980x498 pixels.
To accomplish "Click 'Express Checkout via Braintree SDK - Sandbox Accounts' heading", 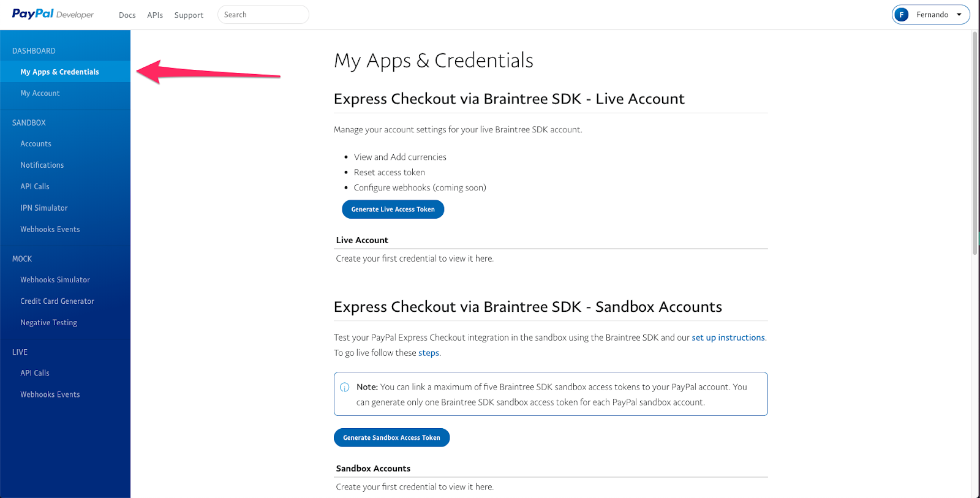I will pos(528,307).
